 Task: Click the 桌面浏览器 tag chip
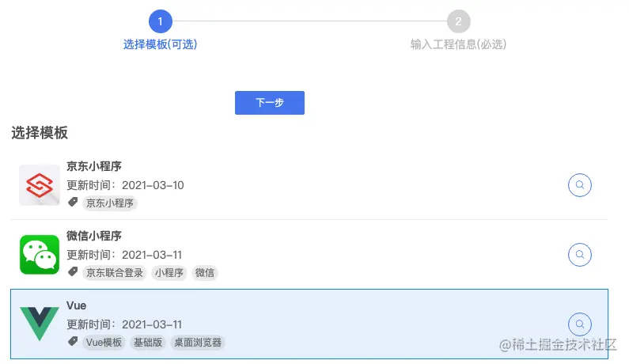pyautogui.click(x=198, y=343)
